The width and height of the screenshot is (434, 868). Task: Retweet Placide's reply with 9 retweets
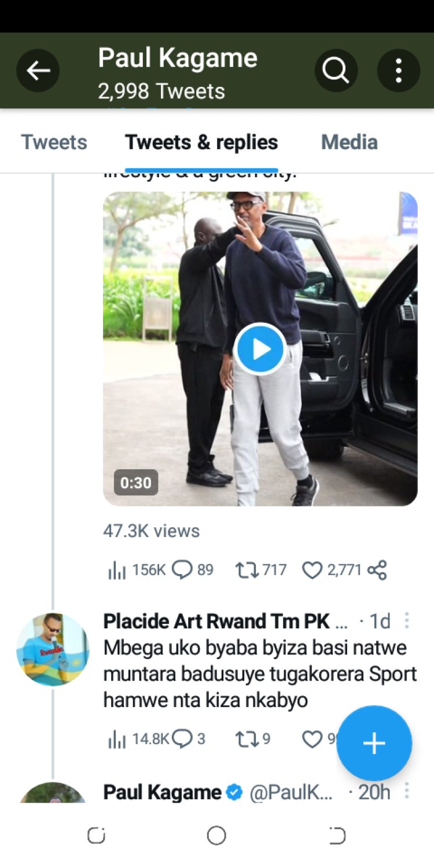coord(247,739)
